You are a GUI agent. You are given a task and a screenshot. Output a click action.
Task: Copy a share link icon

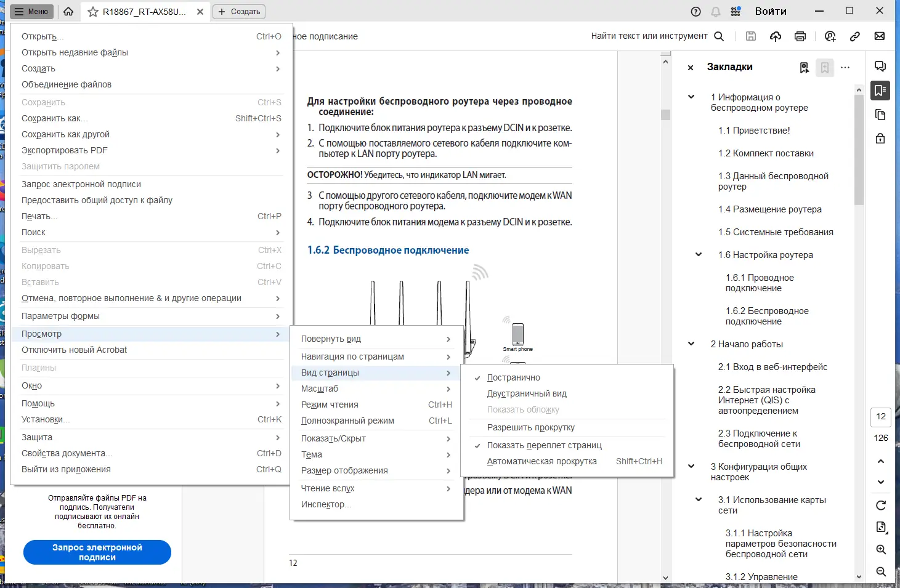855,36
